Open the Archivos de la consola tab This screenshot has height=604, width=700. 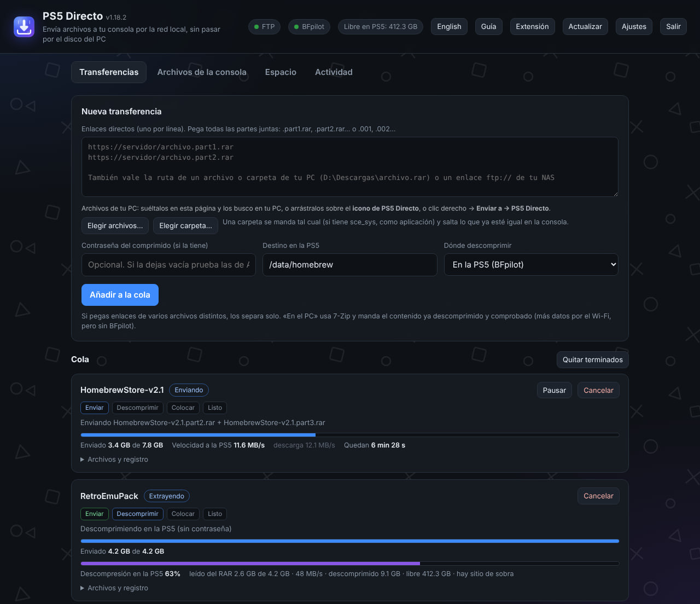tap(202, 72)
